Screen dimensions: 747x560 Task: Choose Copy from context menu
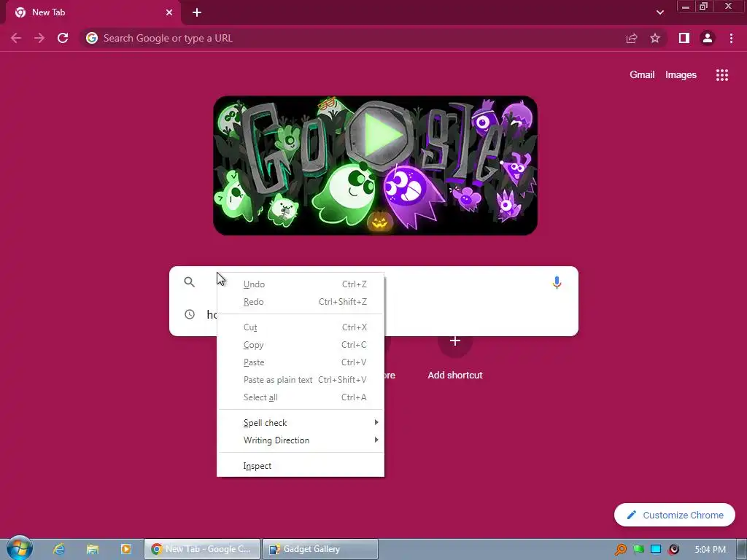[301, 345]
